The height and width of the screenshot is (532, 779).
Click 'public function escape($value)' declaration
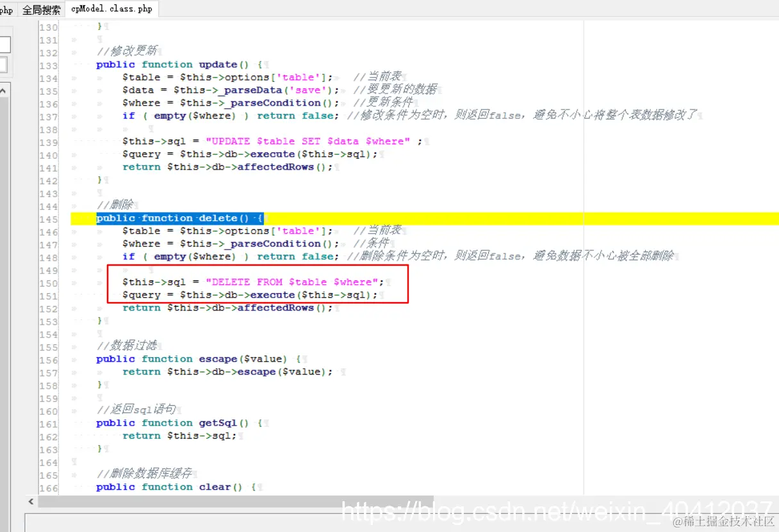click(192, 359)
